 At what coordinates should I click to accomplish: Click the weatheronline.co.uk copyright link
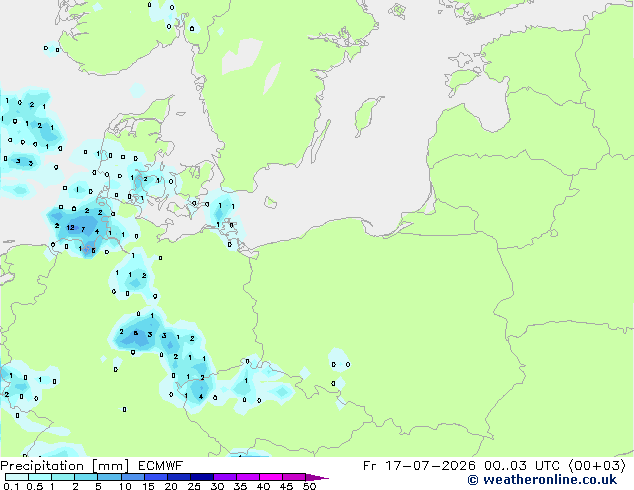coord(542,480)
